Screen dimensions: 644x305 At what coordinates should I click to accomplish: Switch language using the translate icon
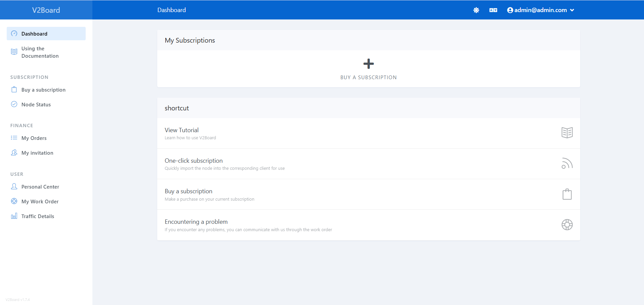click(x=493, y=10)
